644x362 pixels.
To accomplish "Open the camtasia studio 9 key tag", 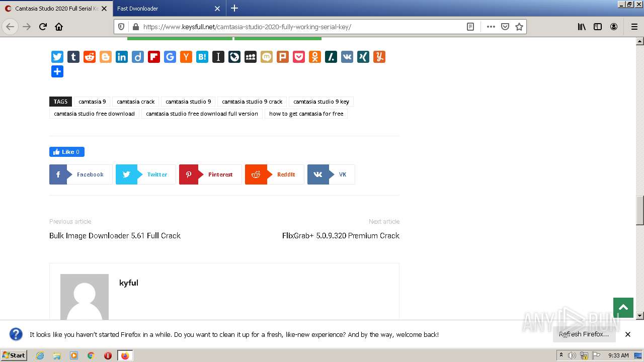I will pyautogui.click(x=321, y=102).
